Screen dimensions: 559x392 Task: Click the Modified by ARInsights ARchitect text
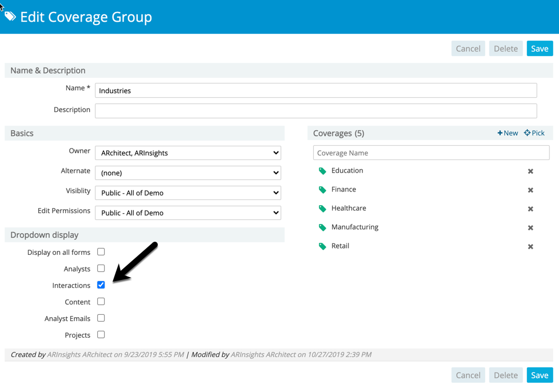281,355
